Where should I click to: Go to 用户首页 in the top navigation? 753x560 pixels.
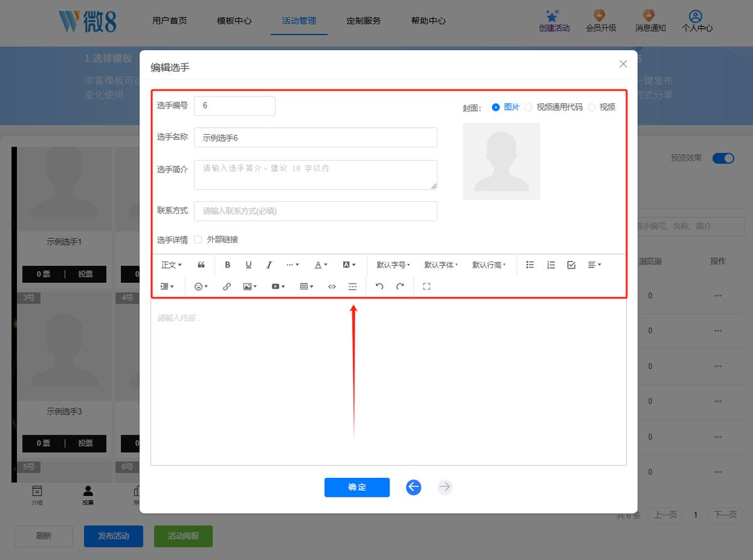click(169, 21)
